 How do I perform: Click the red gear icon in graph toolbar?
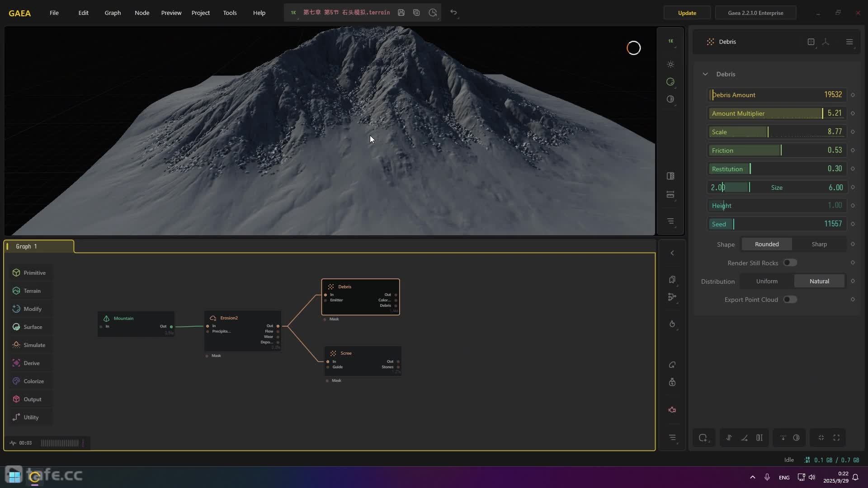pyautogui.click(x=672, y=410)
